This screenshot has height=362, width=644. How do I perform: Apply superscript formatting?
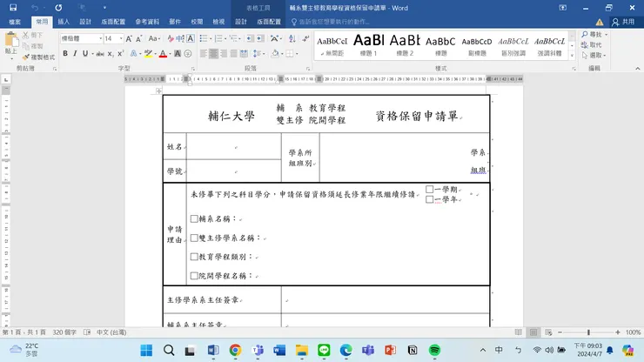click(120, 53)
